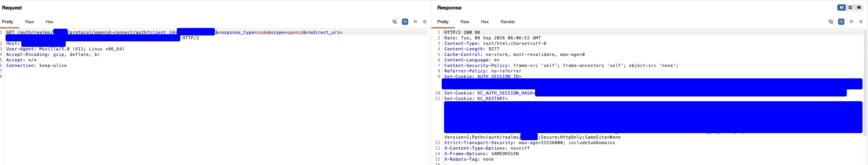Click redirect_uri parameter in request URL
Screen dimensions: 868x165
pos(324,32)
